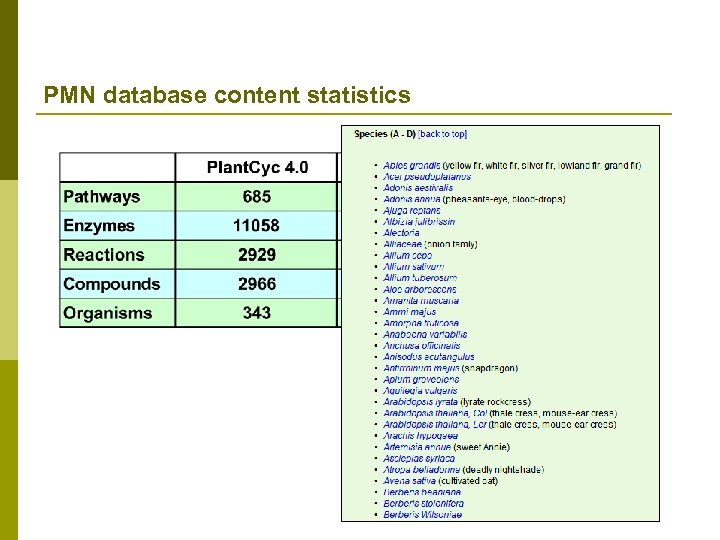Follow the Atropa belladonna link
The height and width of the screenshot is (540, 720).
(x=422, y=470)
